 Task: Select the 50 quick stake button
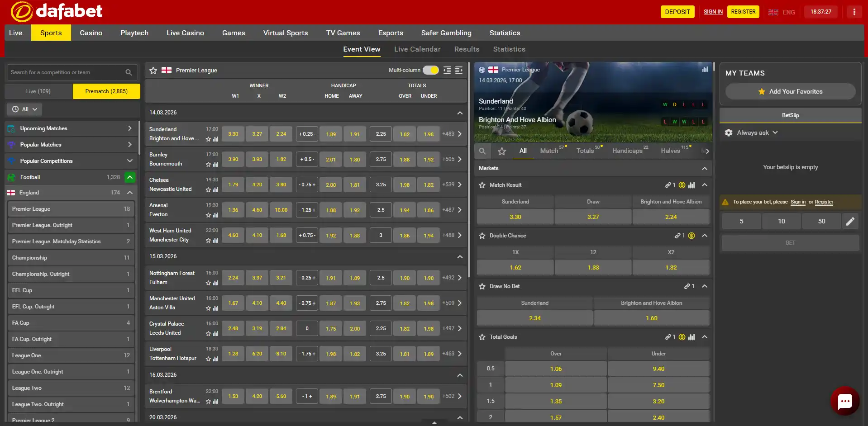click(x=821, y=221)
